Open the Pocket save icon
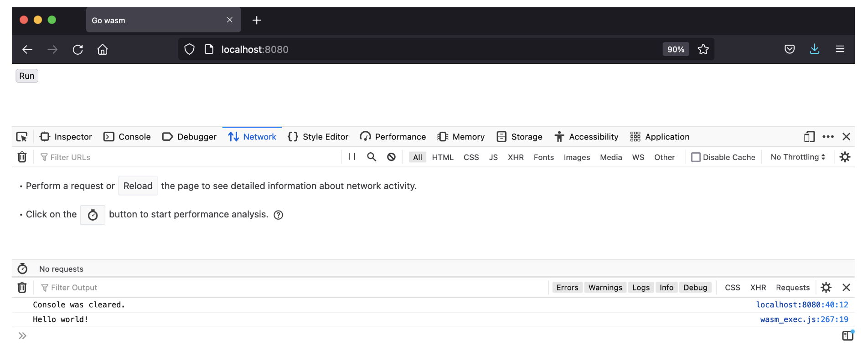 click(x=790, y=49)
